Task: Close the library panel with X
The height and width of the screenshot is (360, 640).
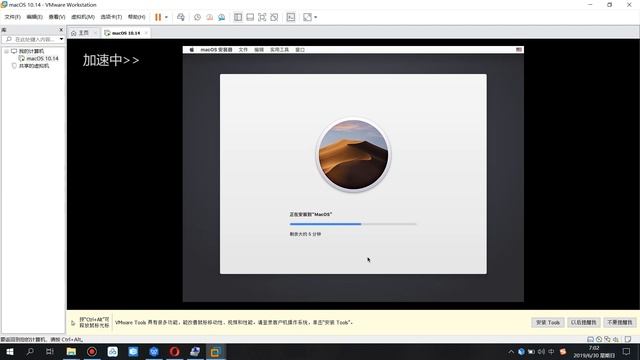Action: point(61,30)
